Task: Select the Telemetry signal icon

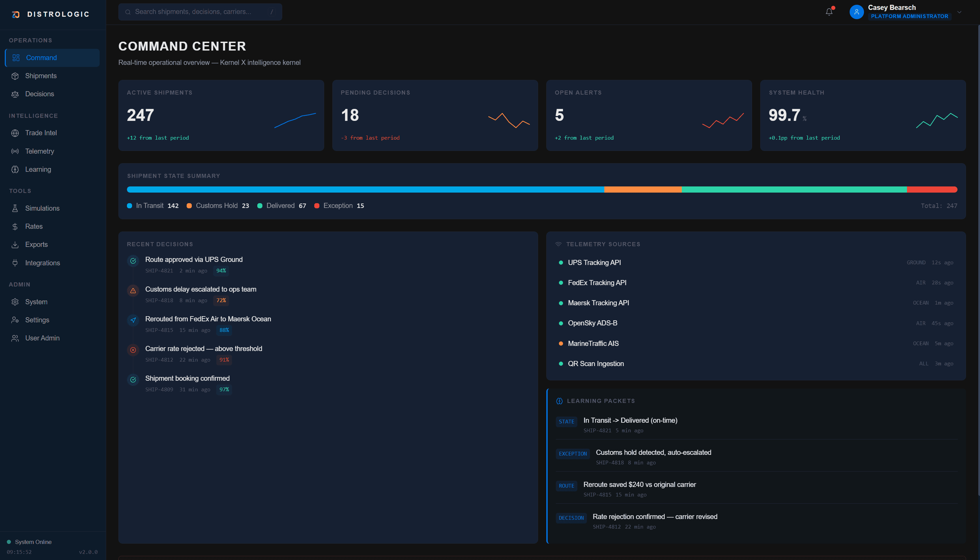Action: pos(15,151)
